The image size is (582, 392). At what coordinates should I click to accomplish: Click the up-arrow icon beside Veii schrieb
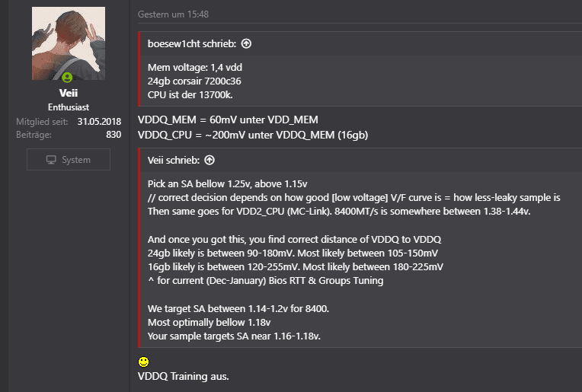click(x=209, y=161)
